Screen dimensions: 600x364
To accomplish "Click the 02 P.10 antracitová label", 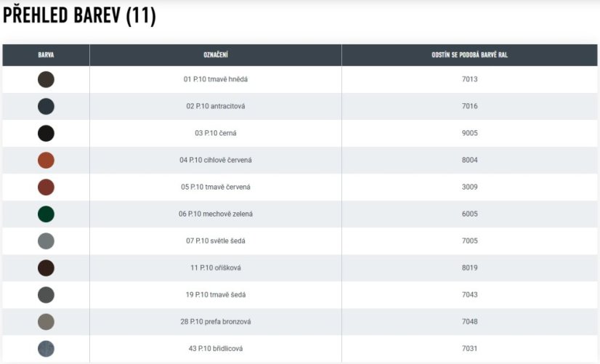I will (x=216, y=106).
